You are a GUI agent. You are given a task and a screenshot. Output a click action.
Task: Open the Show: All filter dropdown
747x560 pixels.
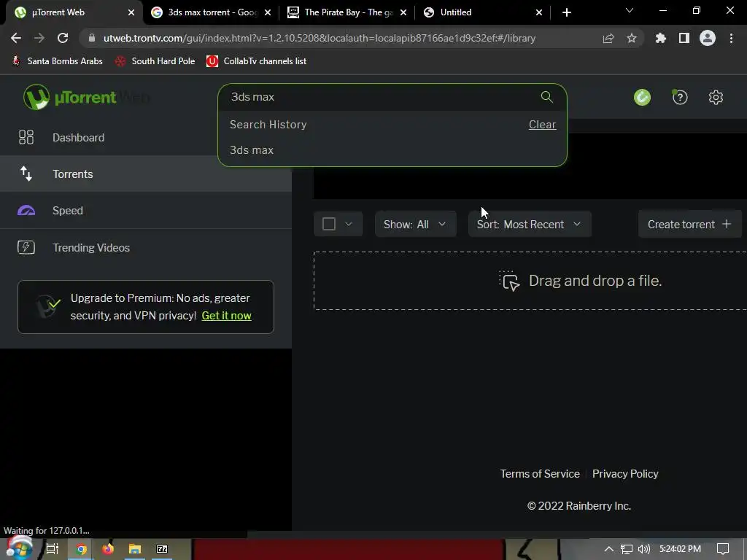click(415, 225)
